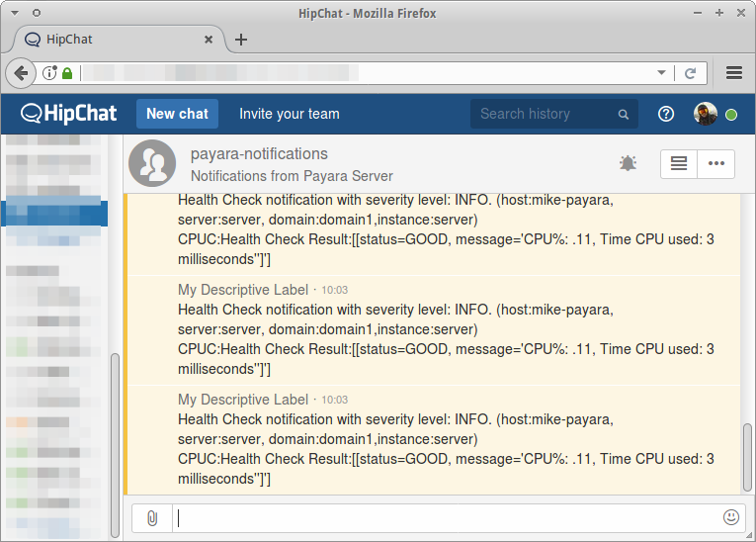Expand the URL history dropdown arrow
Viewport: 756px width, 542px height.
pos(662,73)
